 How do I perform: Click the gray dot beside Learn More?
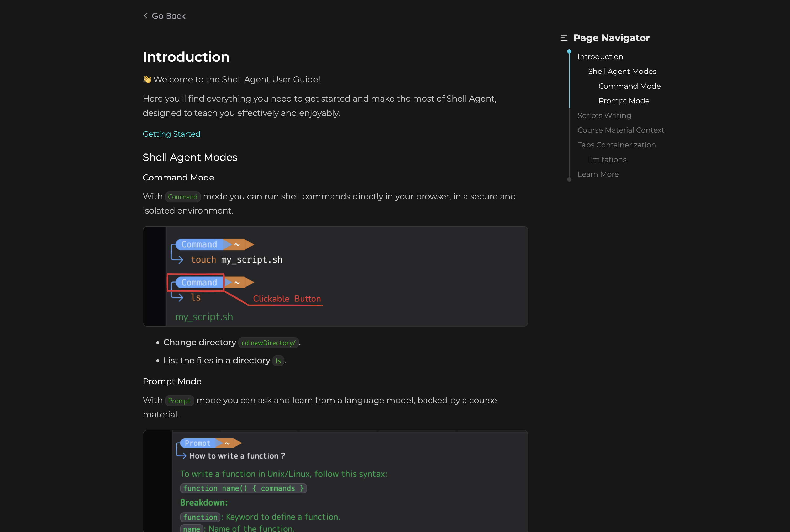570,179
